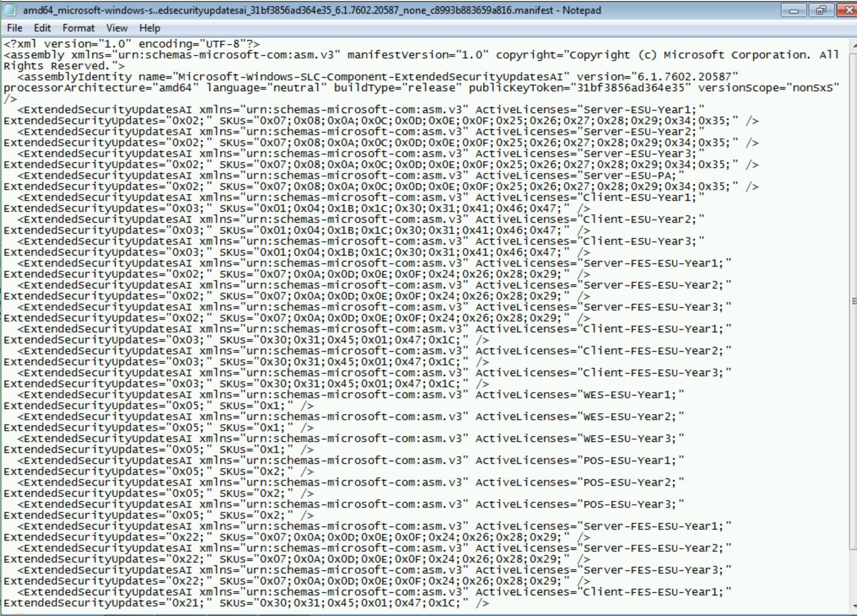Click the copyright attribute text
The image size is (857, 616).
pos(667,55)
